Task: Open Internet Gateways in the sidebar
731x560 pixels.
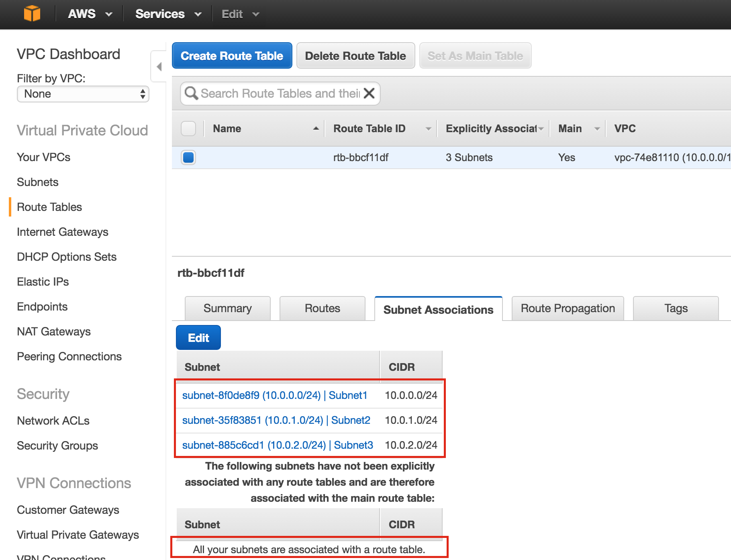Action: [x=63, y=232]
